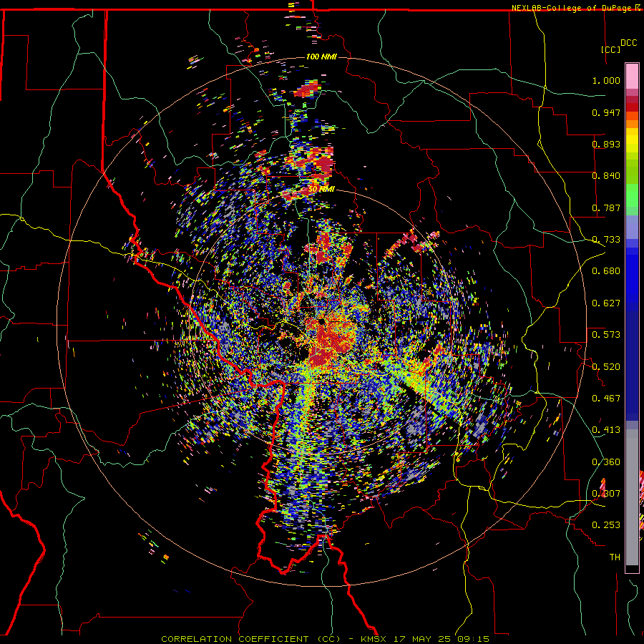This screenshot has height=644, width=644.
Task: Select the 0.787 legend value
Action: pos(606,208)
